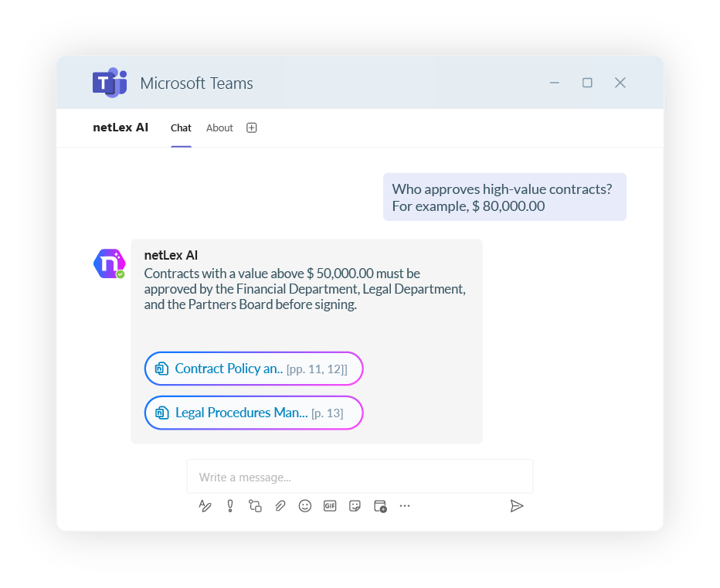The height and width of the screenshot is (588, 720).
Task: Switch to the About tab
Action: (x=219, y=128)
